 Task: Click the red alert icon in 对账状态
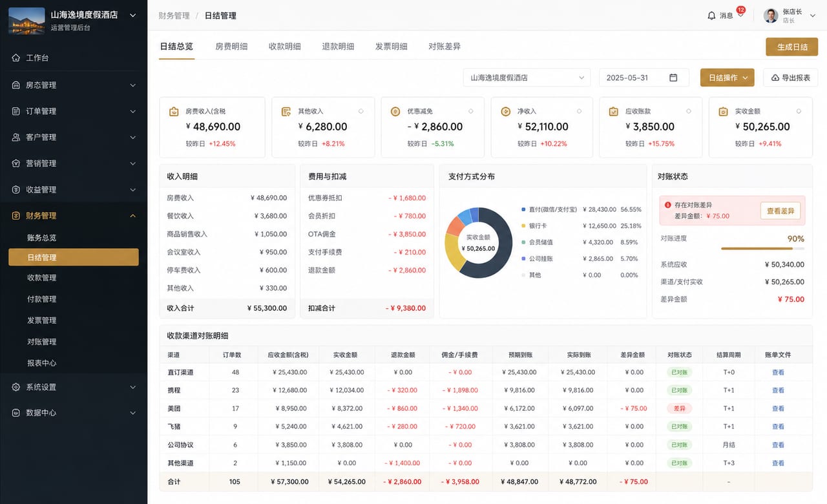[668, 205]
